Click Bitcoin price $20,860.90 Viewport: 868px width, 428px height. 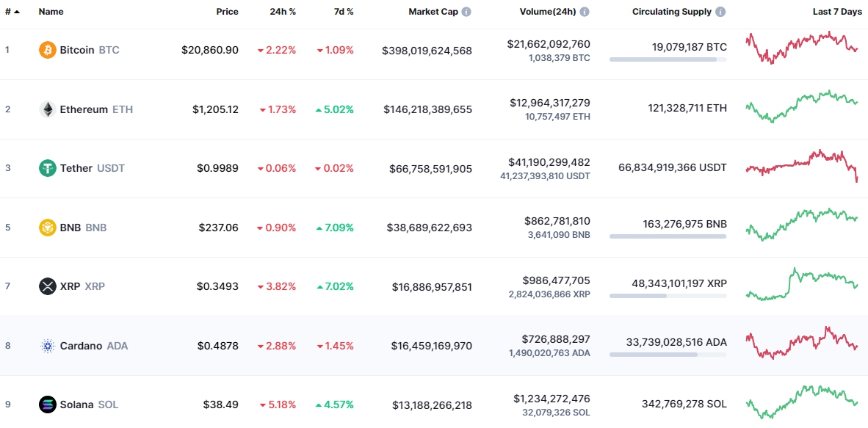pos(210,50)
